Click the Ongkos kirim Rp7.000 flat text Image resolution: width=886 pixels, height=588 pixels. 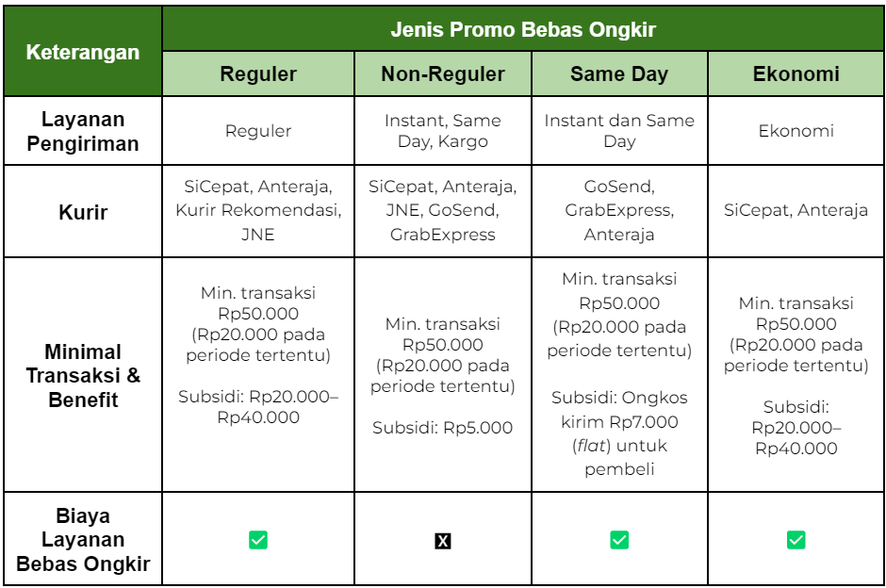click(619, 421)
